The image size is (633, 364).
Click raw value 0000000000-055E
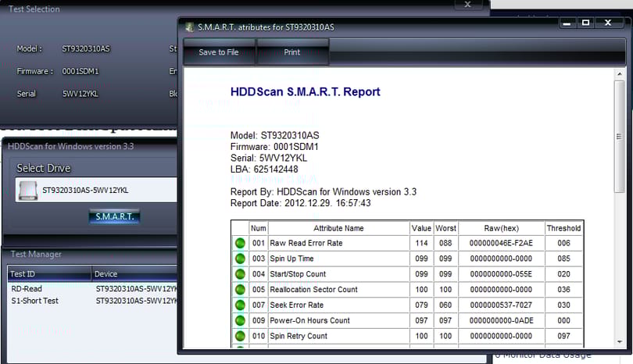pyautogui.click(x=501, y=274)
